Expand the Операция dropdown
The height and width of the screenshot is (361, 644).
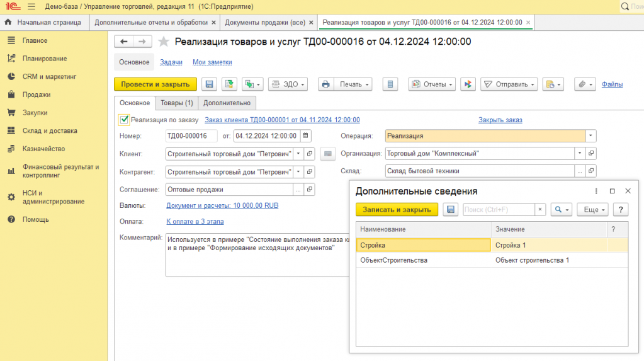590,135
